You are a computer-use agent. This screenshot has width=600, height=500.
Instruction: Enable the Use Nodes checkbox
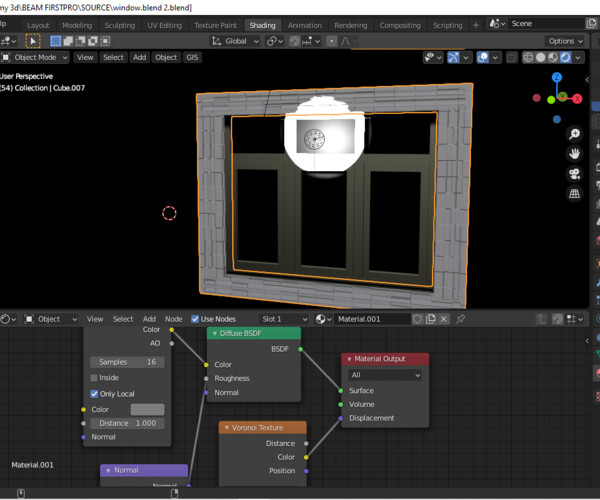pyautogui.click(x=195, y=319)
